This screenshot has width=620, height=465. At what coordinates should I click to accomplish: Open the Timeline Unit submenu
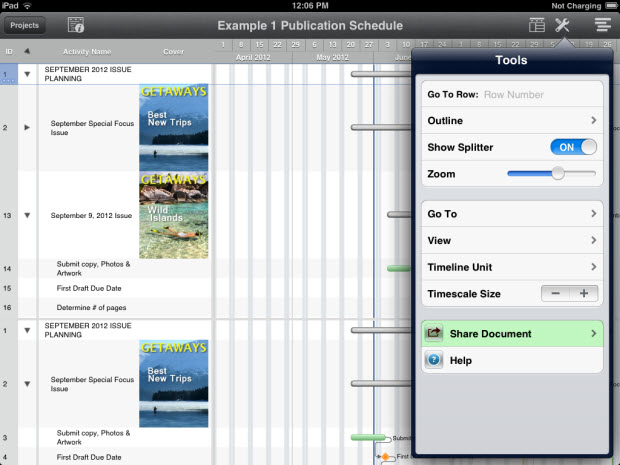click(x=511, y=267)
